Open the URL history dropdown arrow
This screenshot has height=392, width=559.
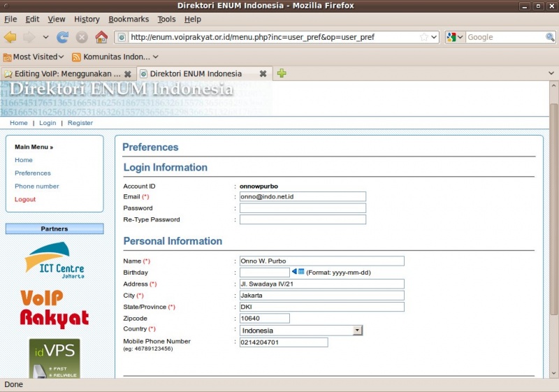coord(434,37)
